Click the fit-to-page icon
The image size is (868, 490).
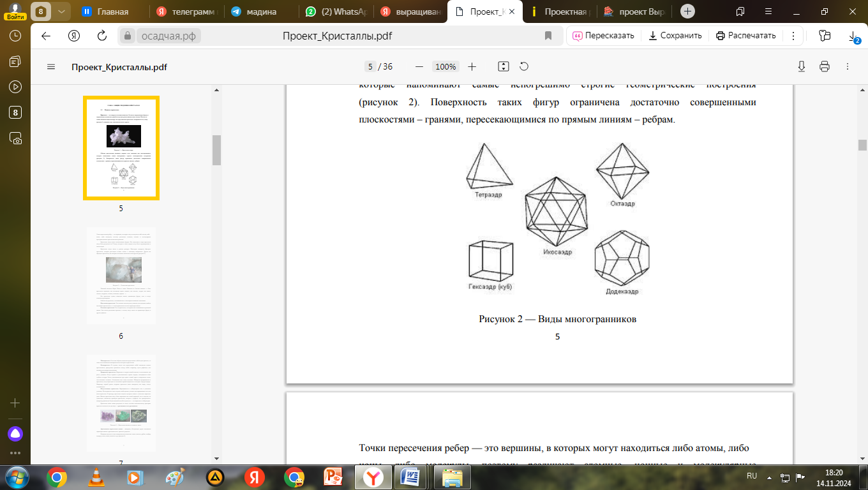click(x=503, y=66)
